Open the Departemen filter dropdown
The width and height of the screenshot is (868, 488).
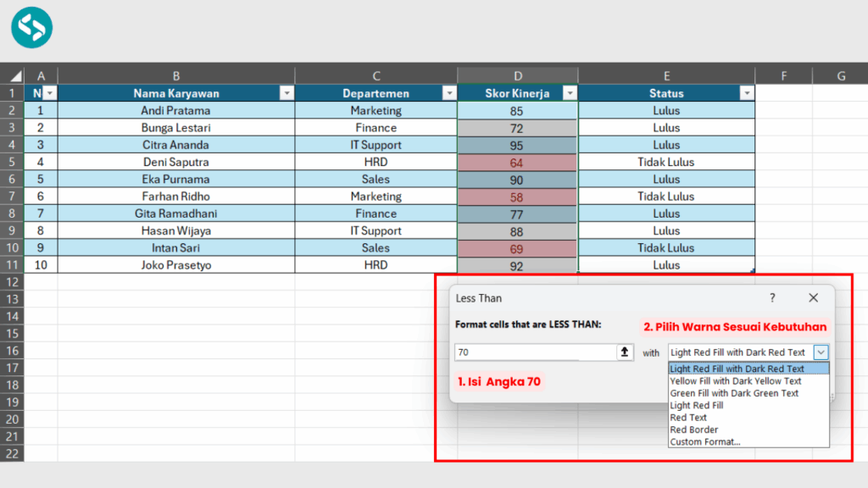448,94
